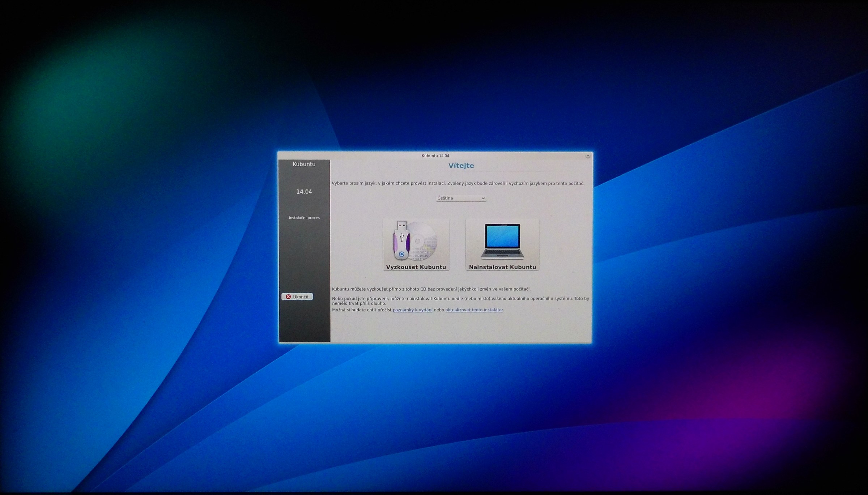Click the Kubuntu 14.04 title bar text
Image resolution: width=868 pixels, height=495 pixels.
[435, 156]
